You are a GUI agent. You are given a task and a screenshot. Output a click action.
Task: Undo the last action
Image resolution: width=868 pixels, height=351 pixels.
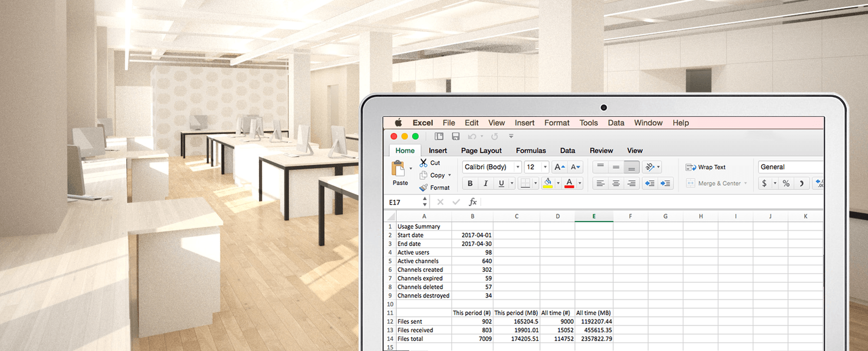coord(472,136)
